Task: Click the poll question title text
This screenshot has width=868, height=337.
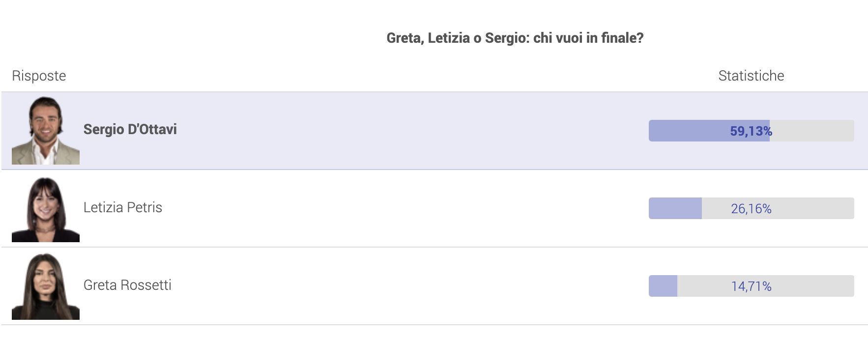Action: (x=515, y=38)
